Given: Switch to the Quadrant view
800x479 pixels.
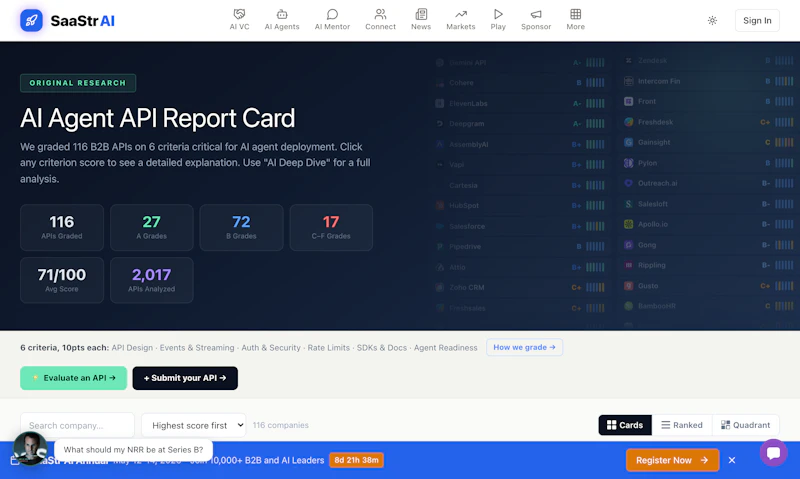Looking at the screenshot, I should (x=745, y=425).
